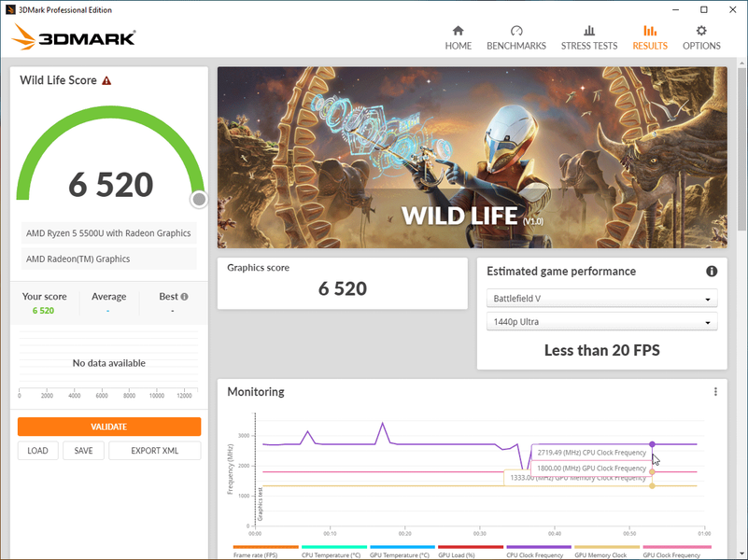
Task: Toggle the Frame rate (FPS) legend swatch
Action: 266,547
